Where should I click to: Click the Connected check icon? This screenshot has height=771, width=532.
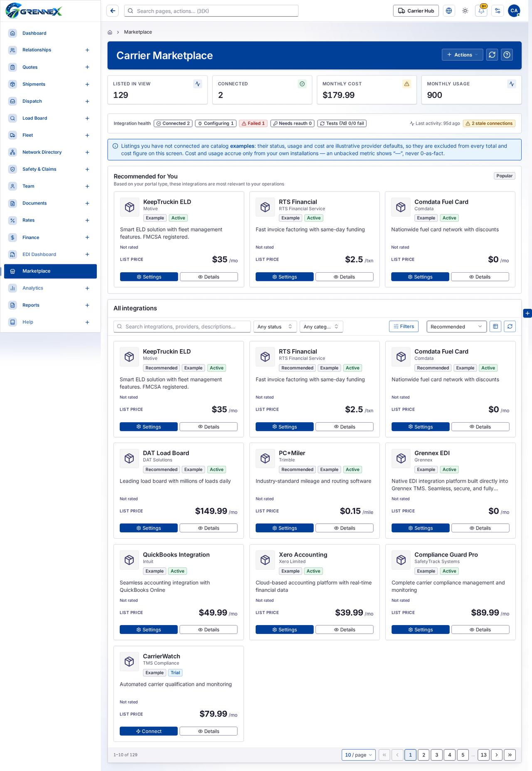click(x=302, y=84)
